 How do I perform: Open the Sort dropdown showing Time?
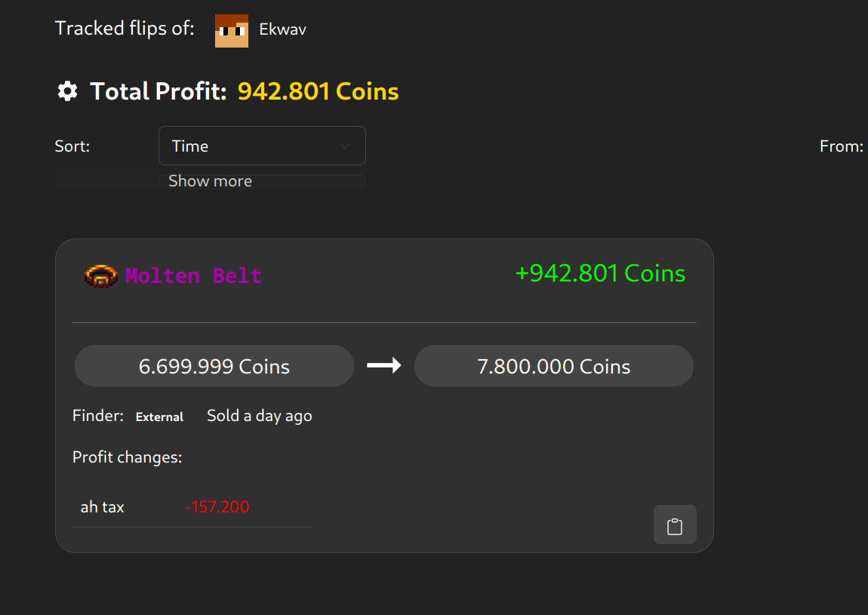click(261, 146)
